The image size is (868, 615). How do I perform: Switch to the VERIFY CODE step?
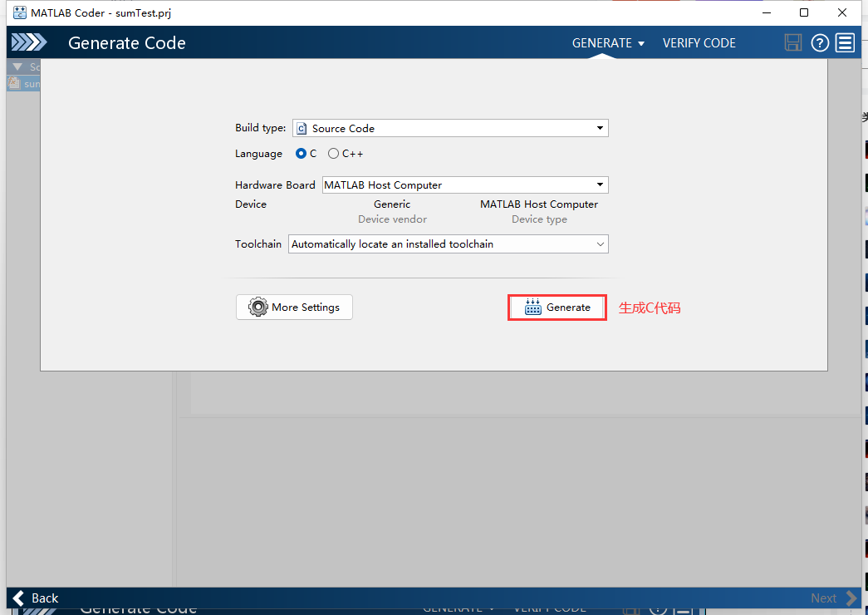[x=699, y=42]
